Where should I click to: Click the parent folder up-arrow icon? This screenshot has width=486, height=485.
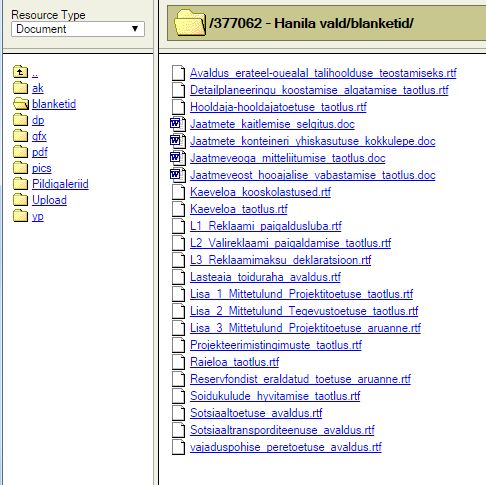20,72
